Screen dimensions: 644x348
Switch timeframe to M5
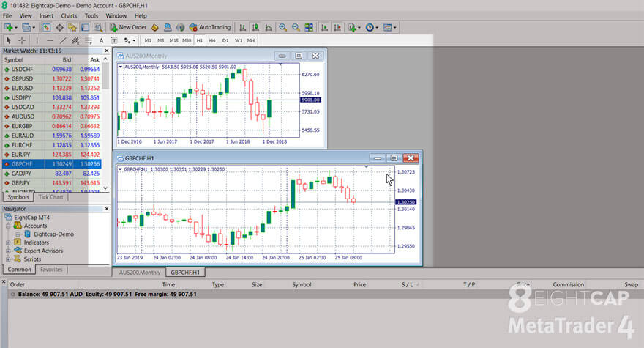[160, 40]
